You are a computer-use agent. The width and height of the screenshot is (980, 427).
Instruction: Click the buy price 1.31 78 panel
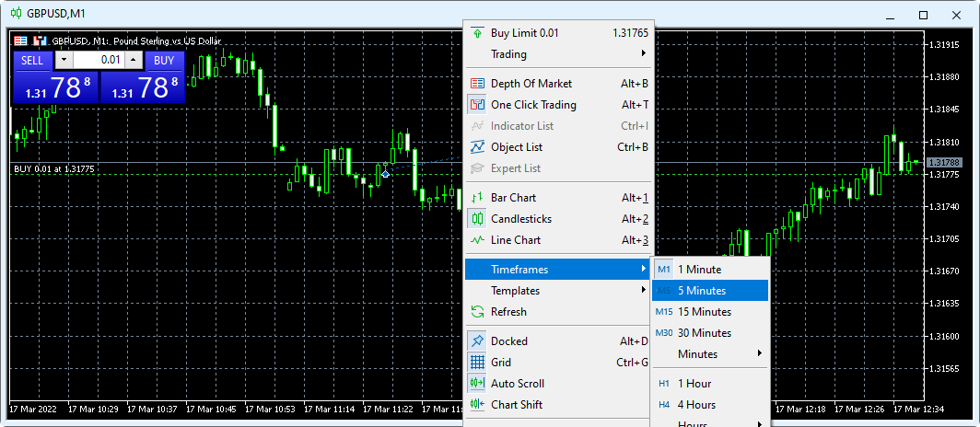[x=143, y=87]
